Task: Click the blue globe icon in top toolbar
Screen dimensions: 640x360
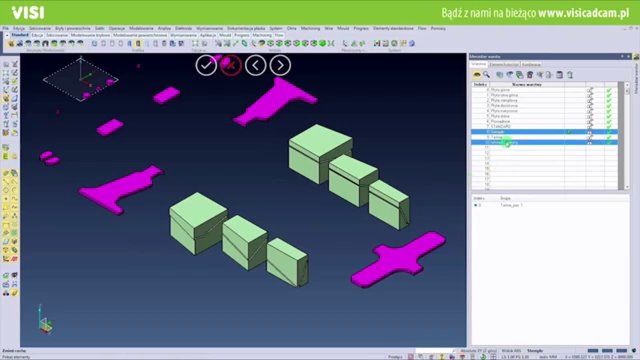Action: point(412,43)
